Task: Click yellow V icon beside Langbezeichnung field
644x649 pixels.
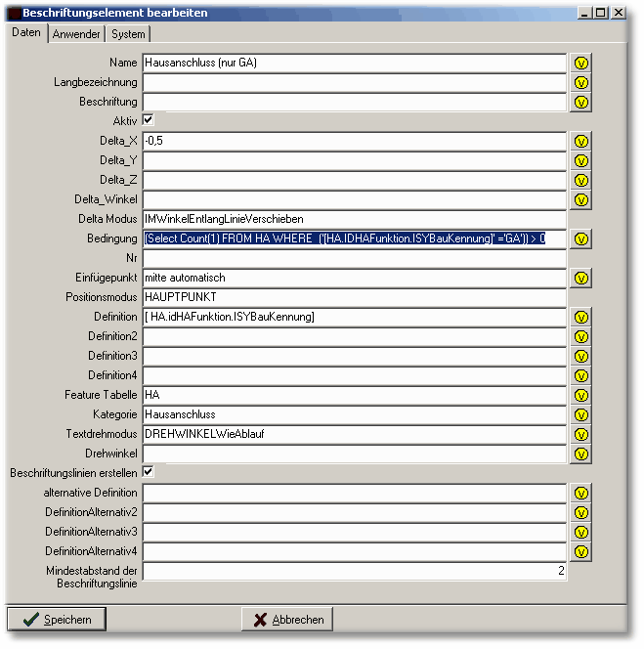Action: pos(581,82)
